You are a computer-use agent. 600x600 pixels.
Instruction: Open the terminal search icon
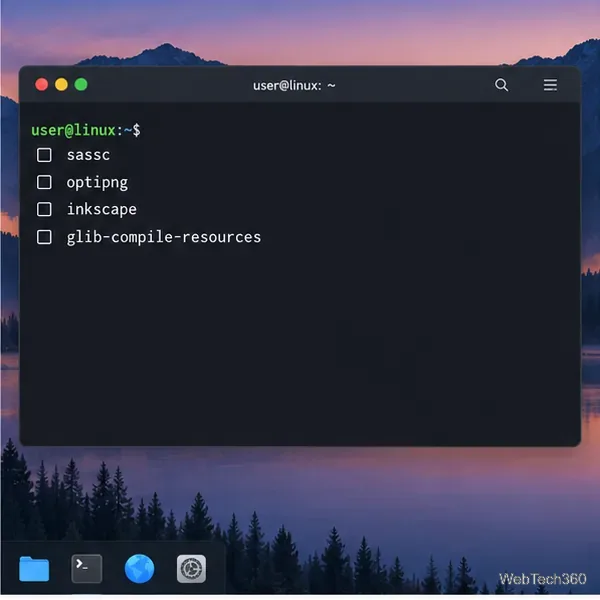click(x=501, y=85)
